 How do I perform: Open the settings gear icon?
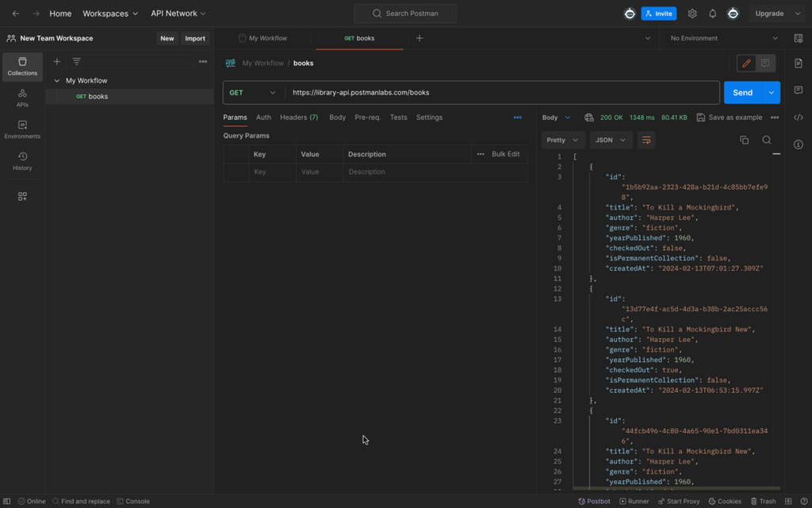click(692, 13)
